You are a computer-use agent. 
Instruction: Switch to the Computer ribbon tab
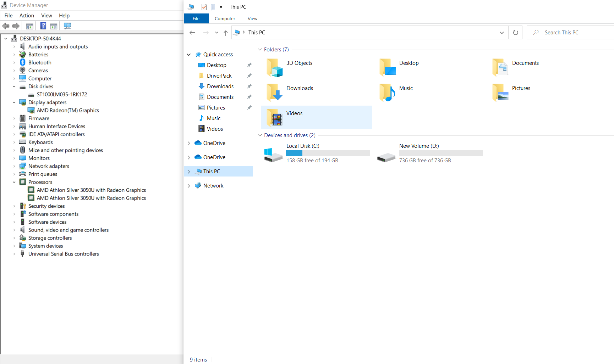pyautogui.click(x=225, y=19)
